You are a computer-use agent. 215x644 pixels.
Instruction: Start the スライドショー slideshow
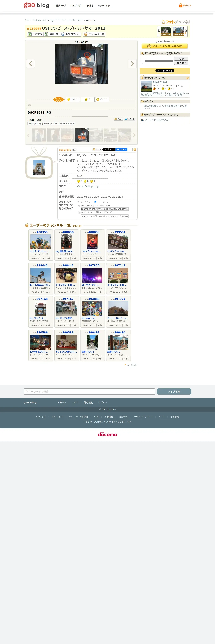point(71,34)
